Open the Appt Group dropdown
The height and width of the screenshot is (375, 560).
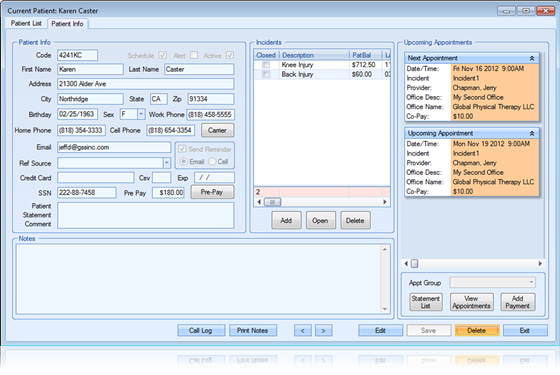pyautogui.click(x=531, y=282)
